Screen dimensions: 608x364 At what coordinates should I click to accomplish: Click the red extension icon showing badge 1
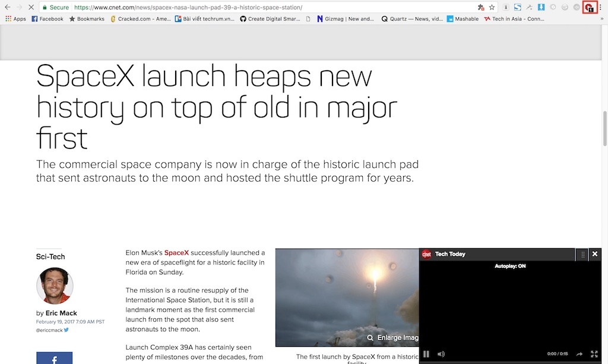(x=590, y=7)
